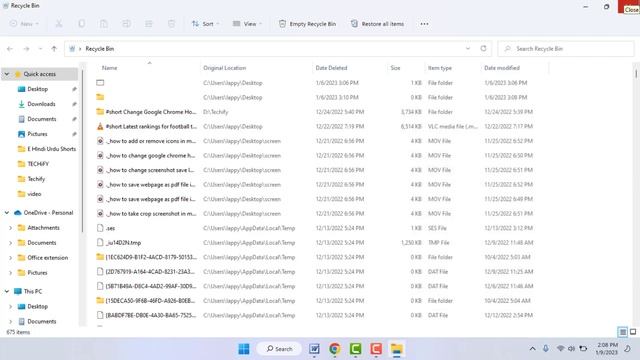Go forward with the Forward arrow
Viewport: 640px width, 360px height.
tap(26, 49)
